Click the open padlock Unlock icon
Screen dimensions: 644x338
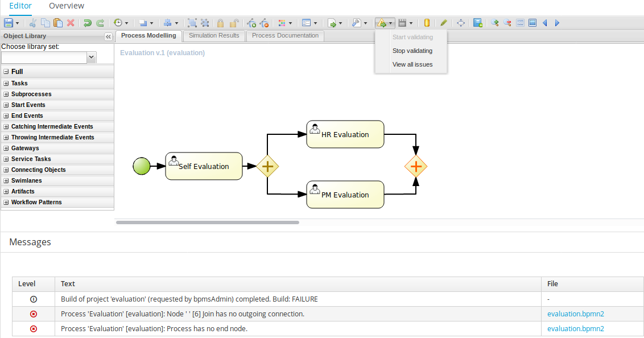234,23
